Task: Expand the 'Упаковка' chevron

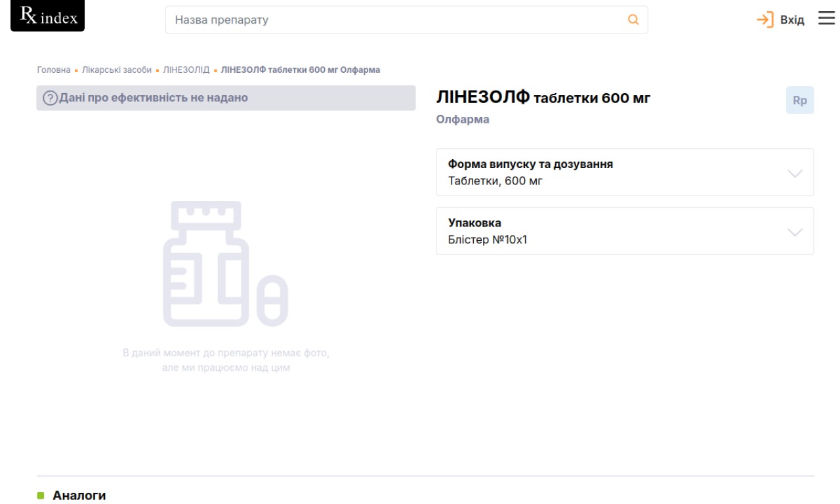Action: pyautogui.click(x=795, y=232)
